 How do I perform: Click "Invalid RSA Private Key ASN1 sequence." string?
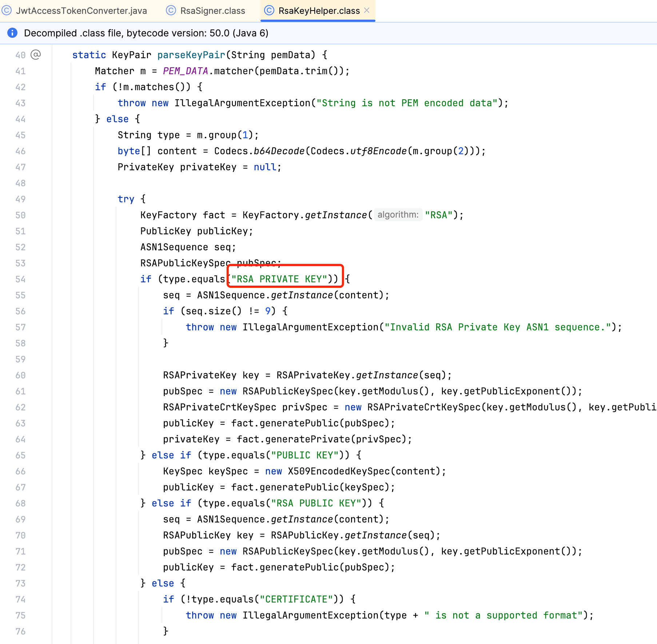498,327
